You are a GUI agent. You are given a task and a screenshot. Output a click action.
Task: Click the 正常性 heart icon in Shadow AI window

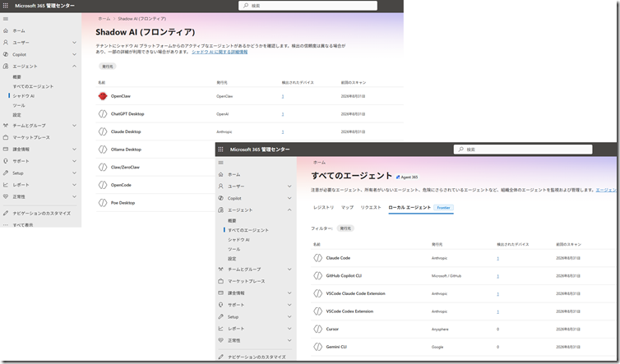click(x=6, y=196)
